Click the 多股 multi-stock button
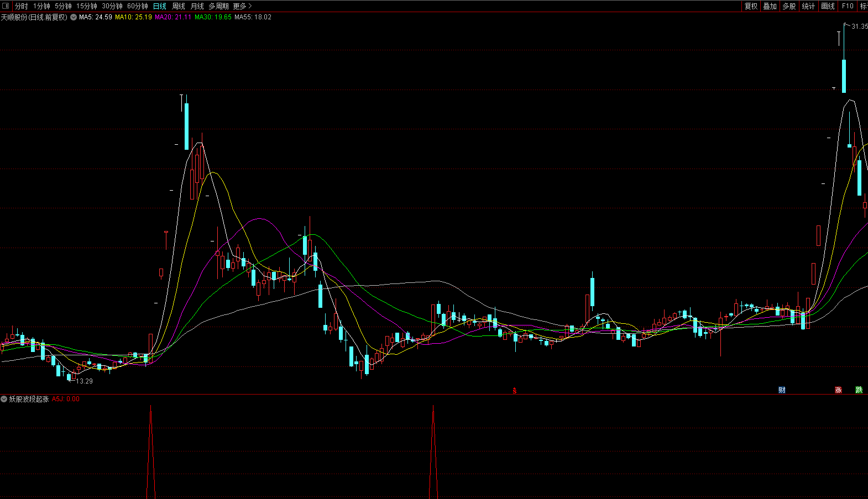The width and height of the screenshot is (868, 499). point(789,6)
